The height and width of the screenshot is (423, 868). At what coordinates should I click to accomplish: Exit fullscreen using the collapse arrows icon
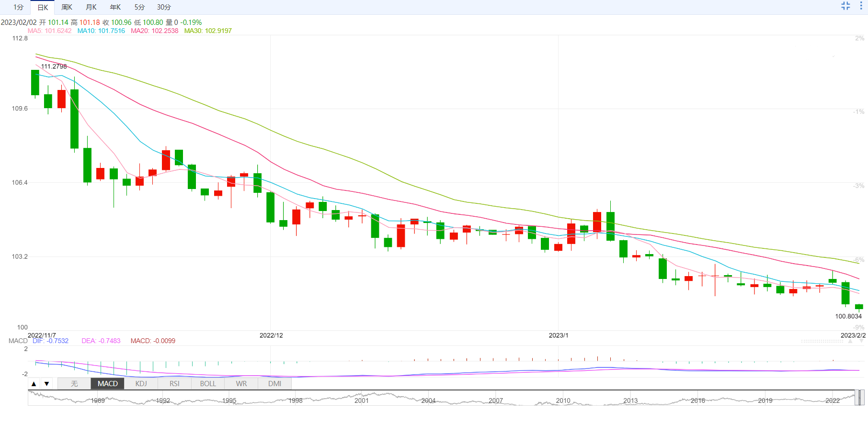(x=845, y=6)
